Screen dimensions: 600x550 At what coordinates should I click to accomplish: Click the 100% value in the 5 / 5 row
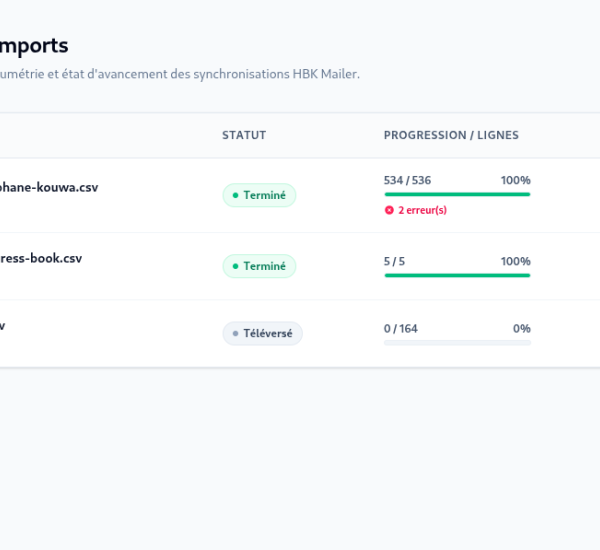[x=515, y=261]
